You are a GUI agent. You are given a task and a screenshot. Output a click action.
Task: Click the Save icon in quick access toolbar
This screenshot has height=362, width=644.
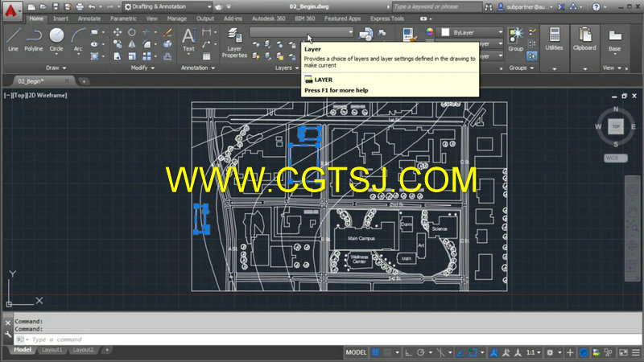click(56, 7)
